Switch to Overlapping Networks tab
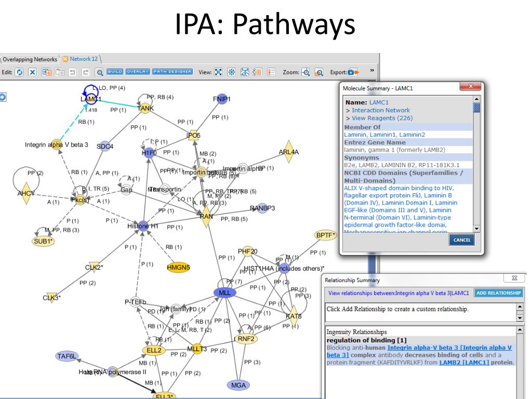Viewport: 532px width, 399px height. [30, 59]
